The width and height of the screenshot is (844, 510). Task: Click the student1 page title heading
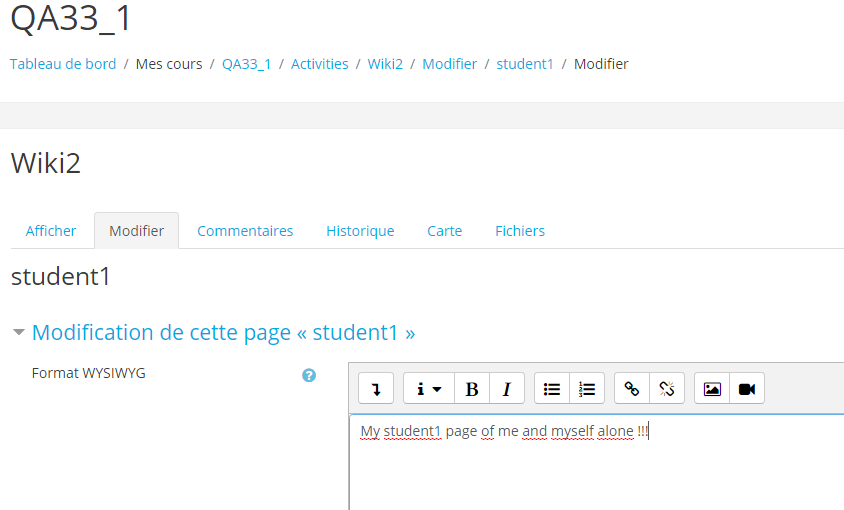61,277
